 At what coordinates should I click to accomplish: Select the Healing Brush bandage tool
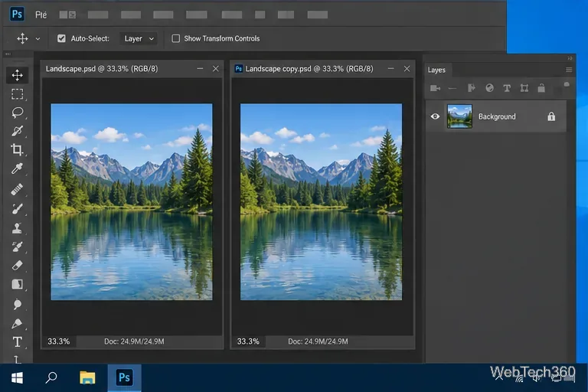pos(18,189)
